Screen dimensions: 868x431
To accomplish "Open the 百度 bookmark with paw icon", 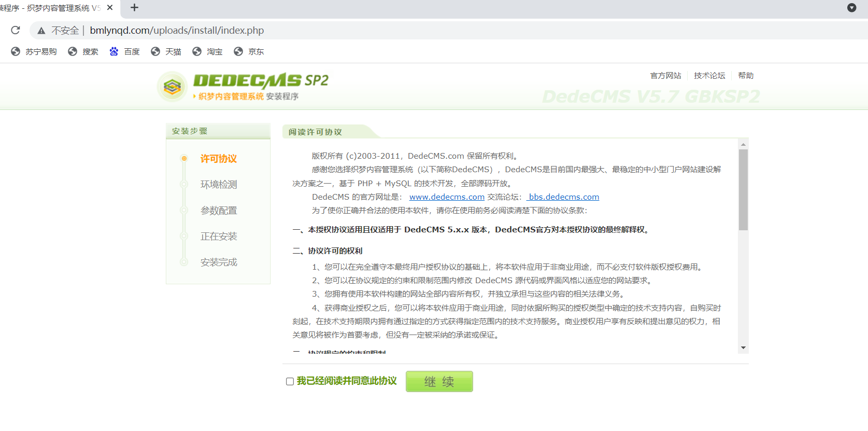I will (x=124, y=51).
